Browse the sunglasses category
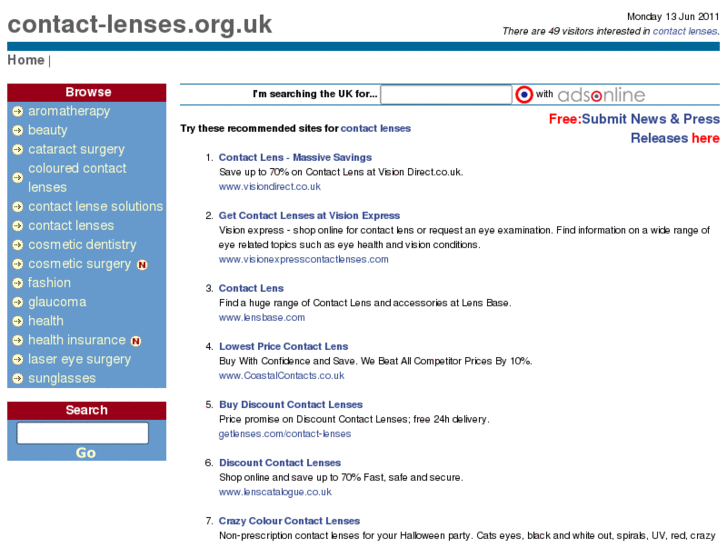 tap(62, 378)
